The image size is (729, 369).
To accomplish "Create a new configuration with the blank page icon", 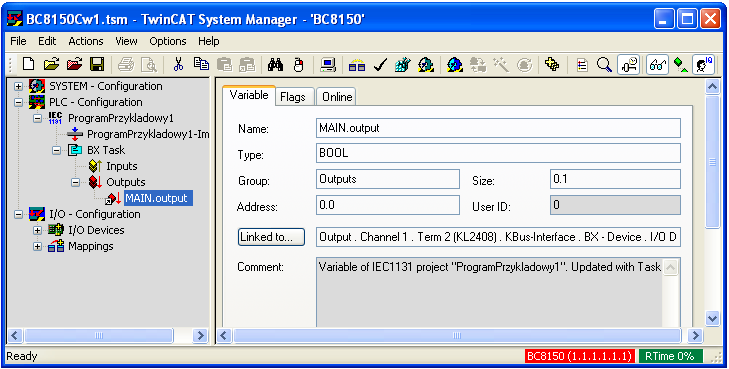I will [28, 64].
